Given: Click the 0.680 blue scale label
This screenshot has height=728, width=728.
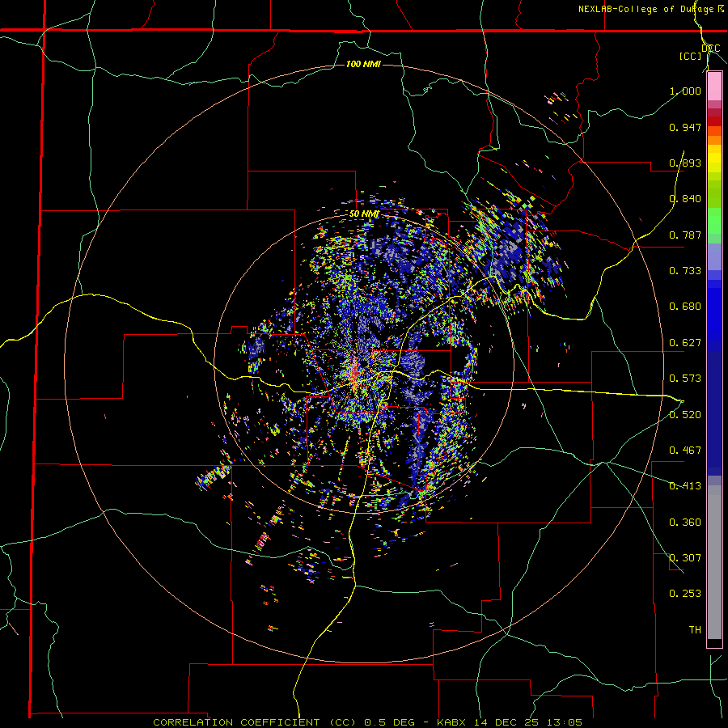Looking at the screenshot, I should pos(685,307).
